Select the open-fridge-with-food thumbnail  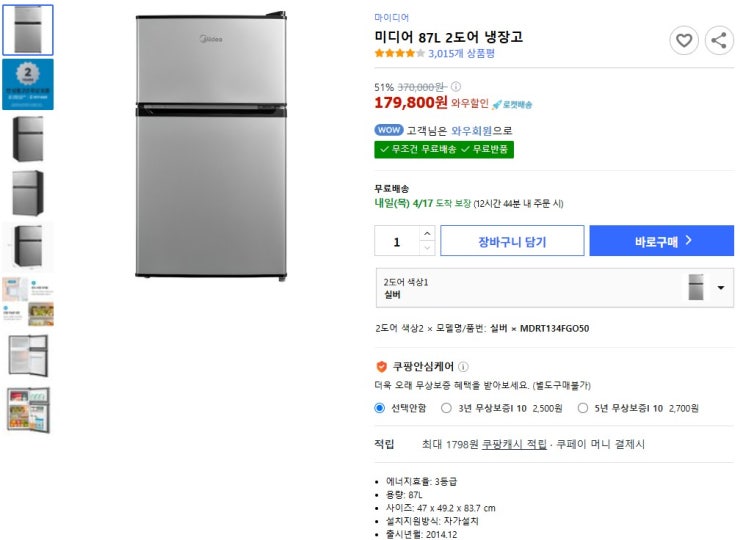tap(28, 410)
